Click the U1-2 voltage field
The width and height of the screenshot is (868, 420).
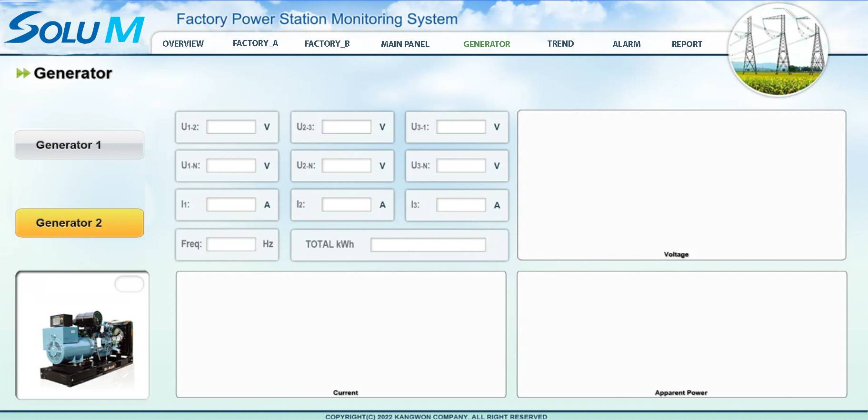click(x=231, y=127)
